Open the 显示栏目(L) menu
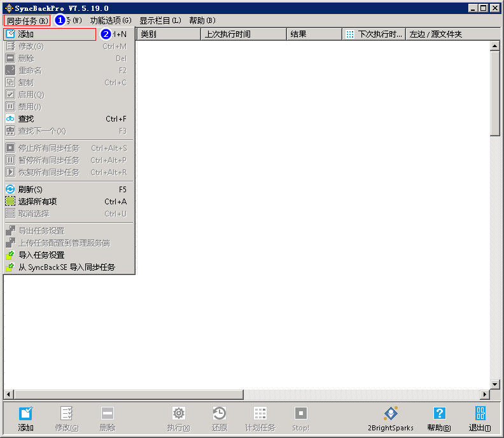Viewport: 504px width, 438px height. click(160, 20)
